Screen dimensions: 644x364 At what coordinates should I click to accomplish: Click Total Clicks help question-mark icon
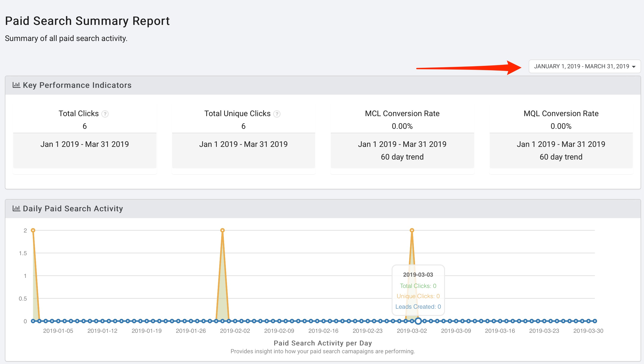[105, 114]
